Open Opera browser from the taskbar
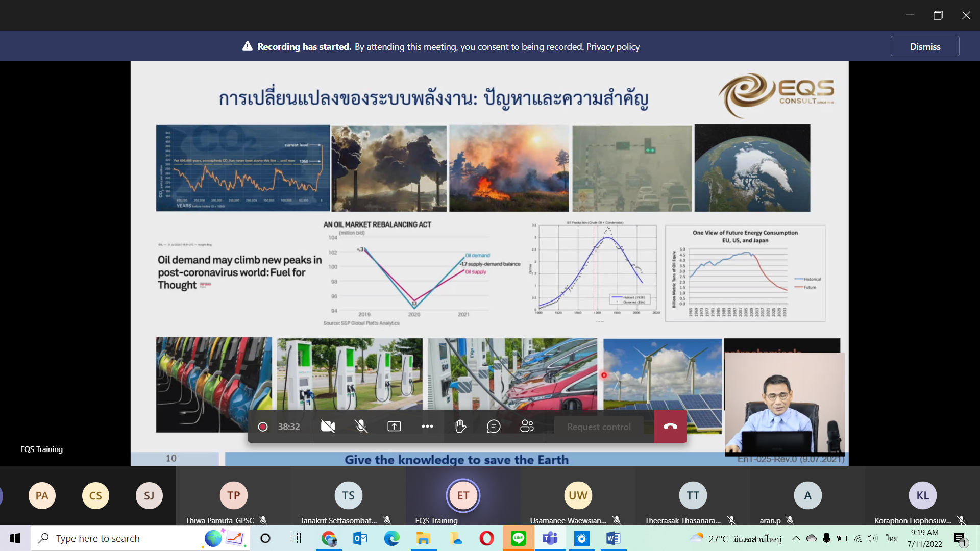Screen dimensions: 980x551 (487, 538)
